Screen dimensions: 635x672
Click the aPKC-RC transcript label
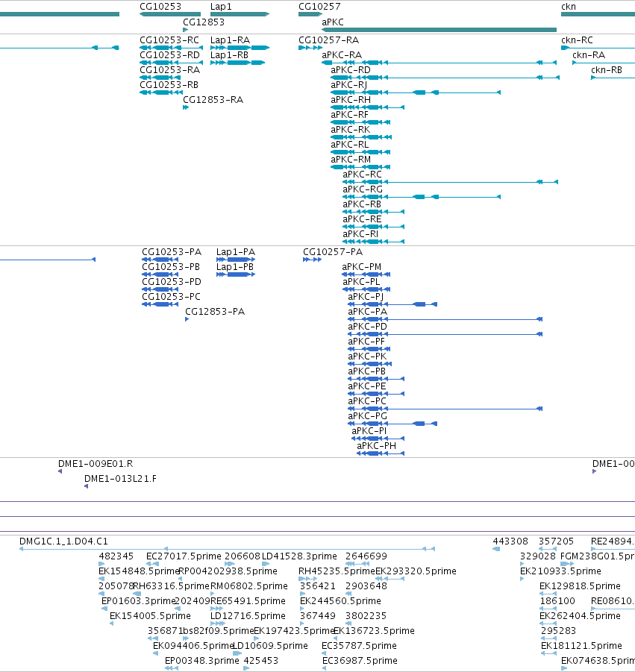363,175
